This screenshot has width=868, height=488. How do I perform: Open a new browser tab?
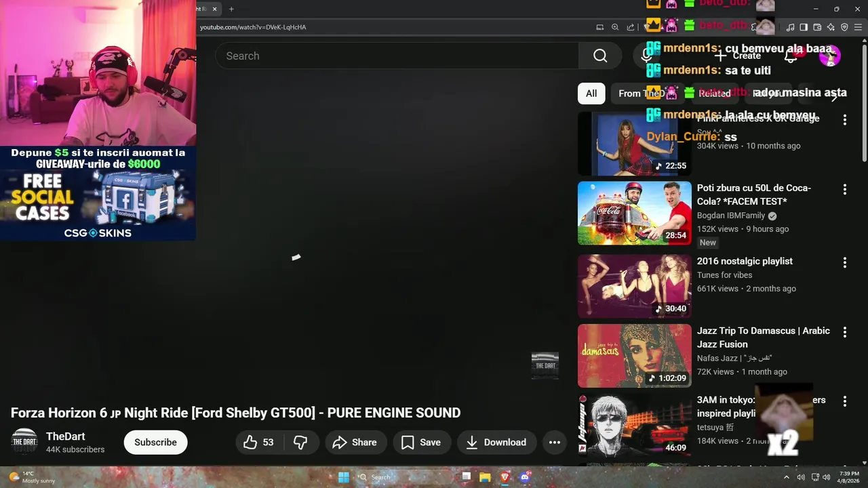point(231,9)
